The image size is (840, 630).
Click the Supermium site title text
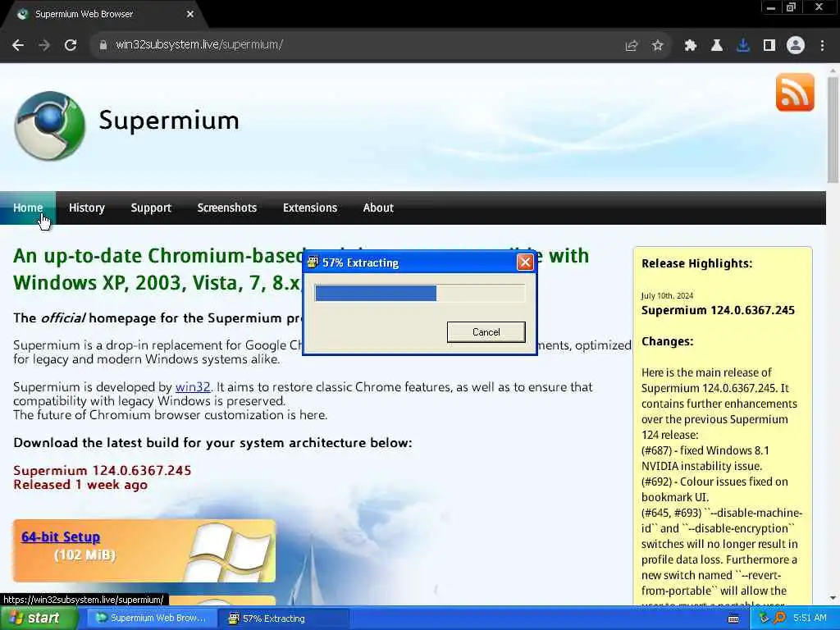click(x=169, y=120)
